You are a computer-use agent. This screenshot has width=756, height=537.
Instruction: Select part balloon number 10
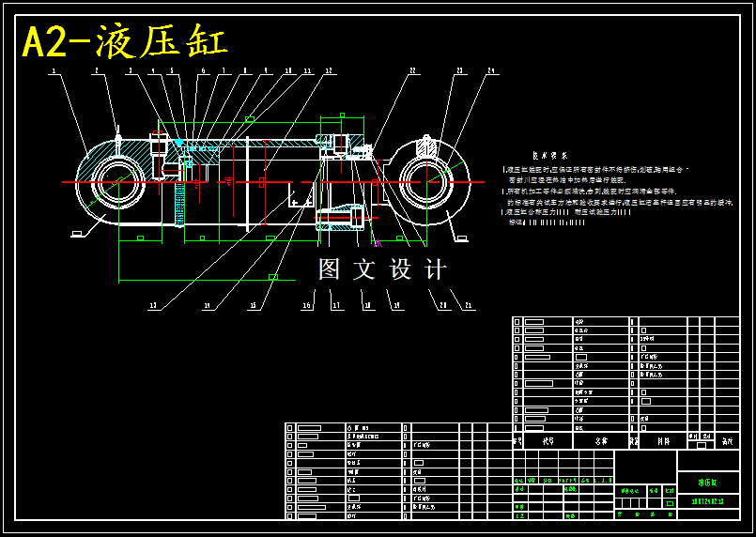coord(288,70)
